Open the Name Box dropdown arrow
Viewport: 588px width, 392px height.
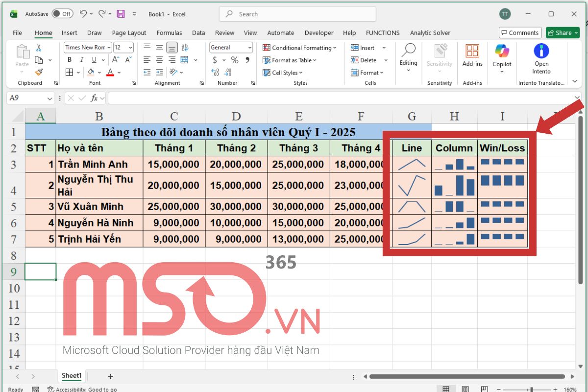pyautogui.click(x=49, y=98)
